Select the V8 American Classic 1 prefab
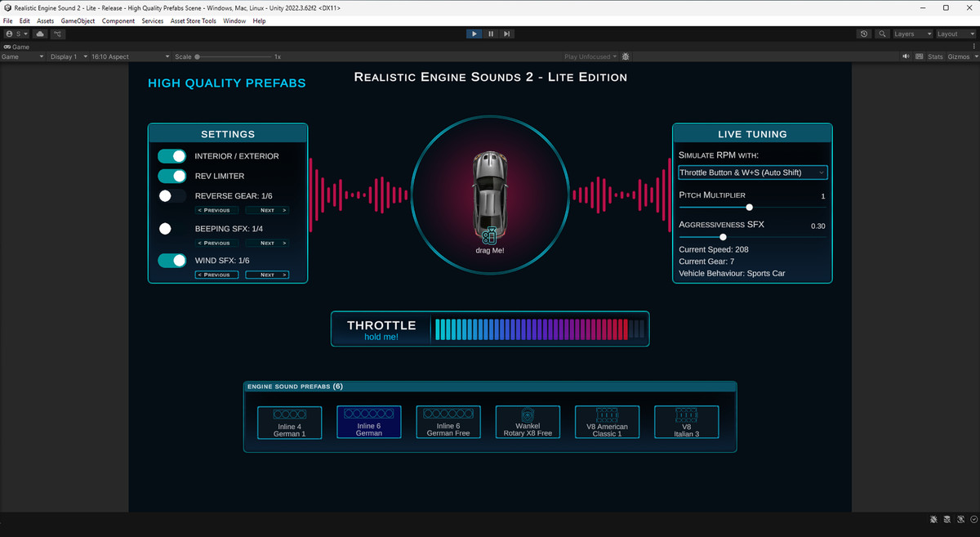The width and height of the screenshot is (980, 537). pyautogui.click(x=607, y=422)
